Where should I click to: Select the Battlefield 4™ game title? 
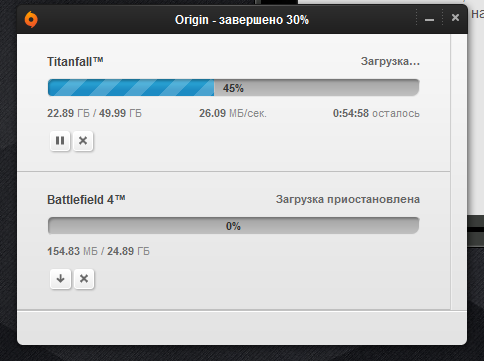click(86, 200)
